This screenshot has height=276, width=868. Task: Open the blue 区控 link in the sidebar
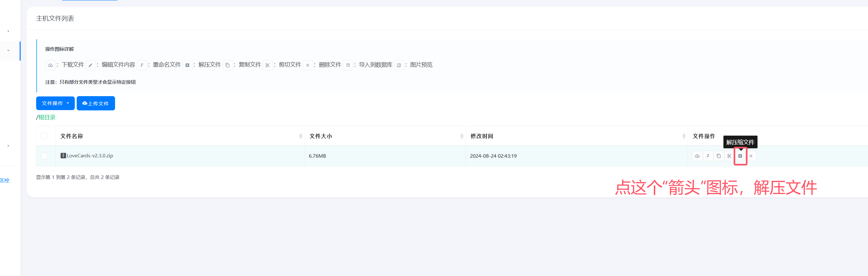tap(5, 181)
